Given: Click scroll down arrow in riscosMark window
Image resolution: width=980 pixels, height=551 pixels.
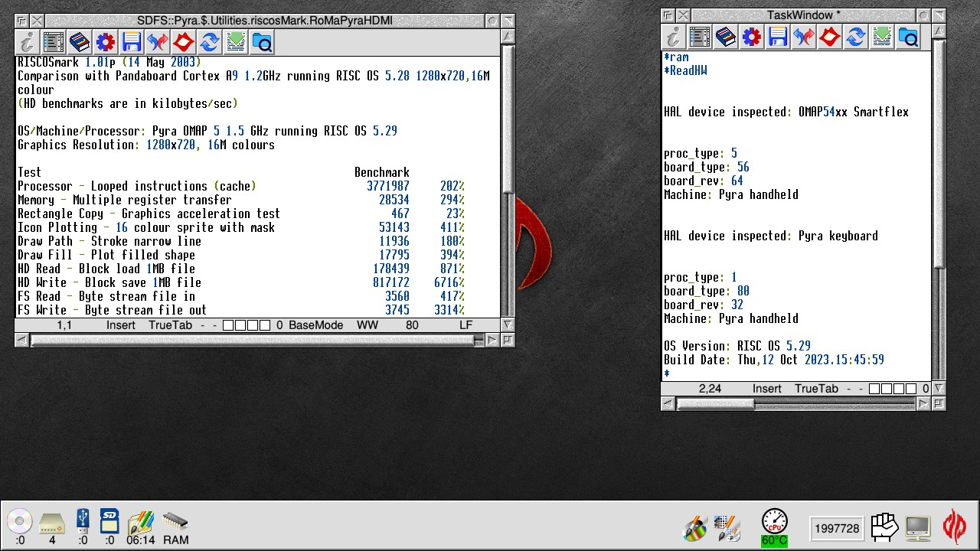Looking at the screenshot, I should (x=508, y=325).
